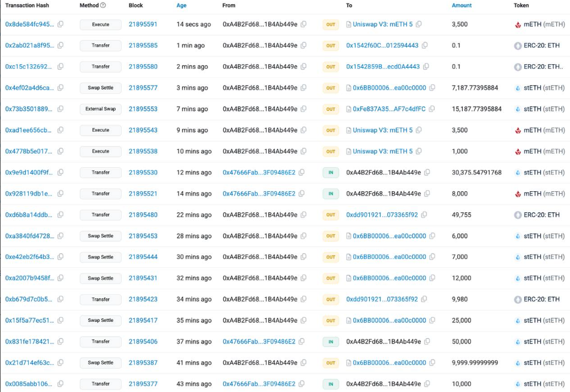The height and width of the screenshot is (392, 570).
Task: Open 0x6BB00006...ea00c0000 in block 21895417 row
Action: tap(390, 320)
